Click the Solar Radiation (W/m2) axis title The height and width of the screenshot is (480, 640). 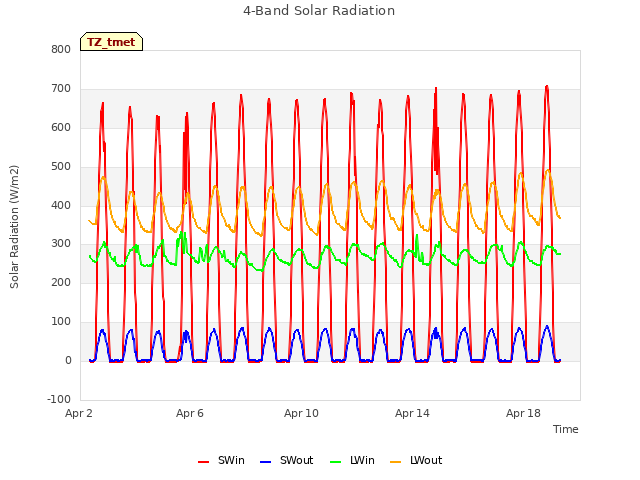pos(14,227)
